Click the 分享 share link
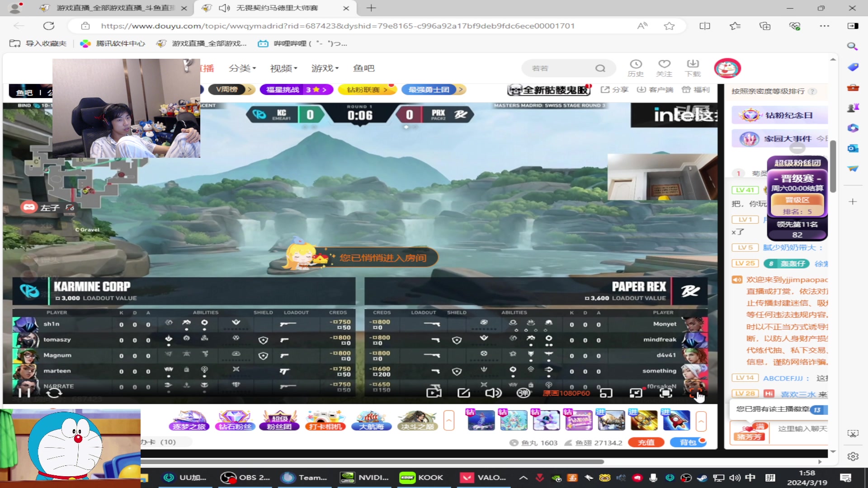 (x=614, y=89)
